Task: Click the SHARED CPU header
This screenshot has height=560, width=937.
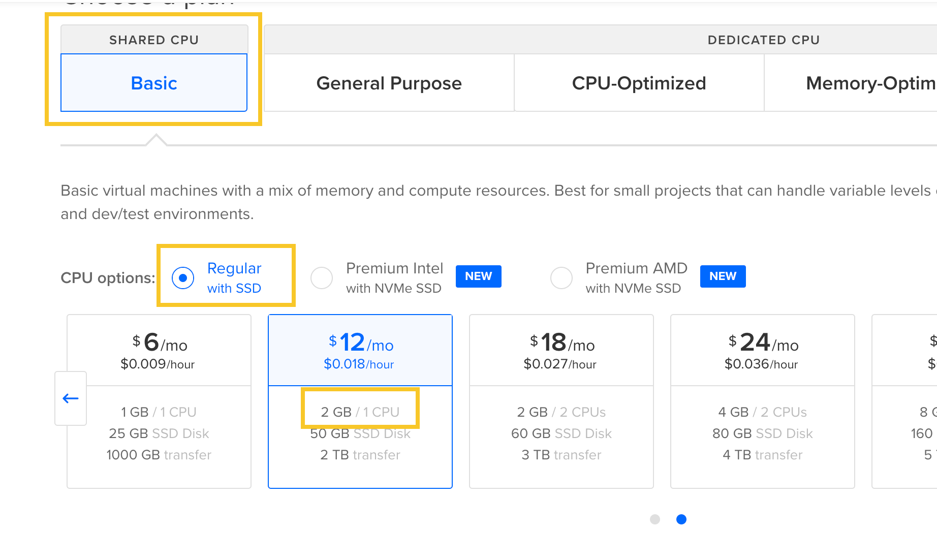Action: coord(154,40)
